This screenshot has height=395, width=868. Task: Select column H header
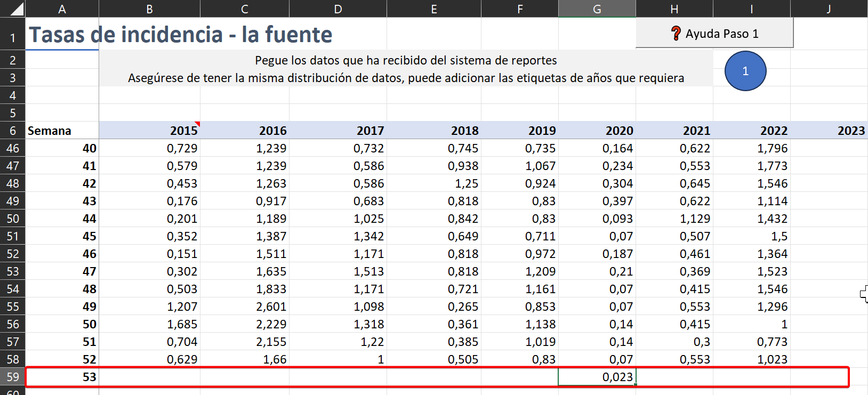point(674,9)
